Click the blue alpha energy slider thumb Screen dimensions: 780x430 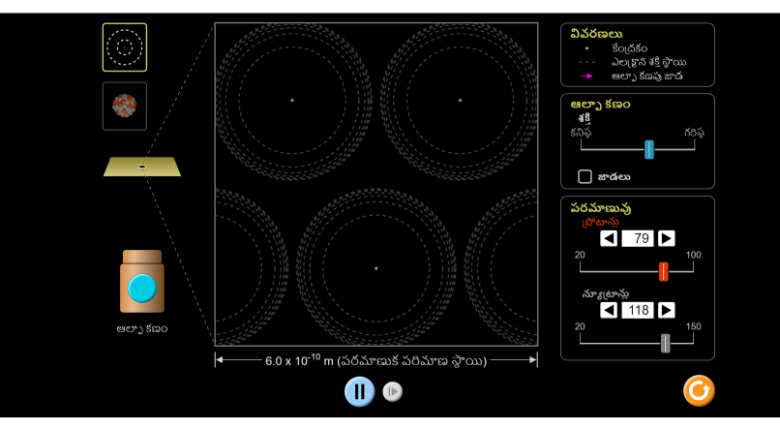tap(649, 150)
